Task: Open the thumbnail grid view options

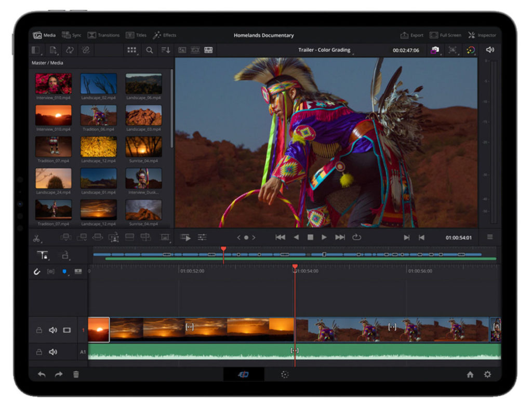Action: (x=131, y=50)
